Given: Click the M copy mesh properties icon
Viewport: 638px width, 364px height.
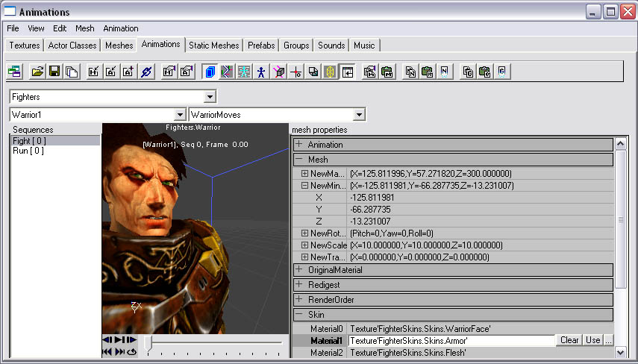Looking at the screenshot, I should 369,72.
